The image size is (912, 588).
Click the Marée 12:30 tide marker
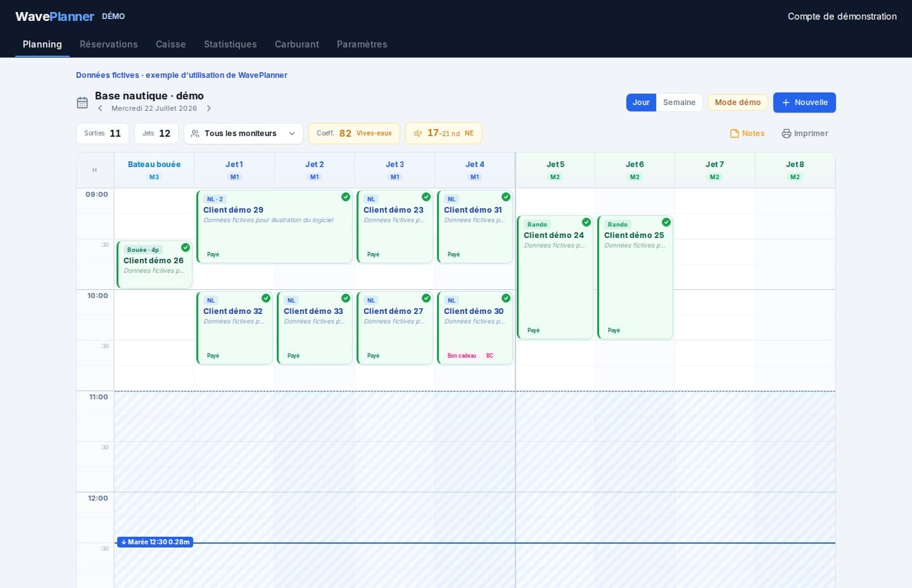(x=155, y=542)
